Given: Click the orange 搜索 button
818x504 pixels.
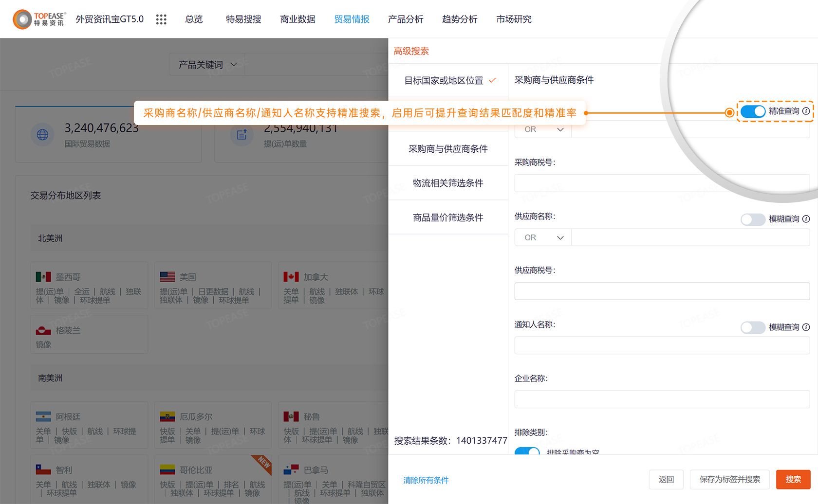Looking at the screenshot, I should (793, 479).
